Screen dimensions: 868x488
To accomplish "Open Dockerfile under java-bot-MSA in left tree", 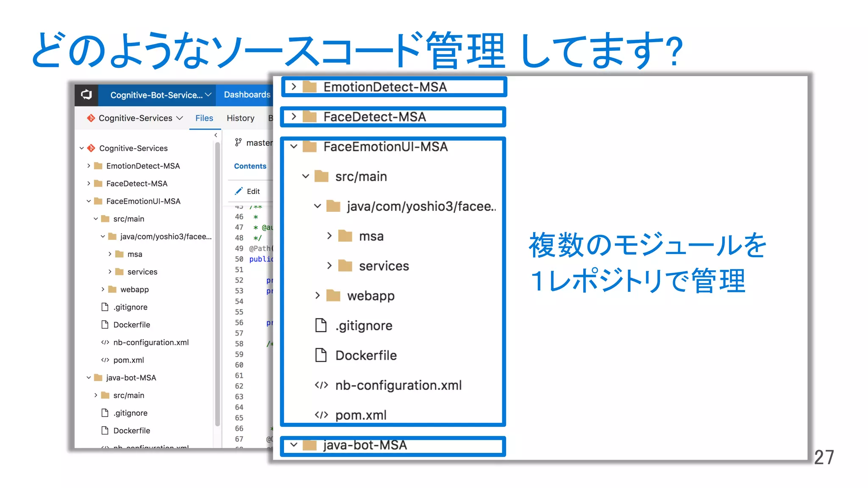I will [131, 430].
